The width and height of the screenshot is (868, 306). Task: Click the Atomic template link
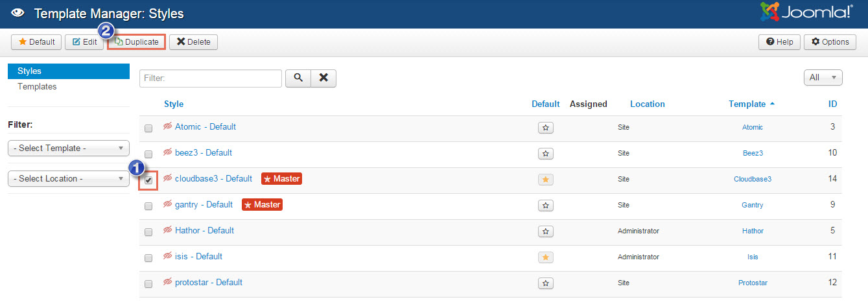pyautogui.click(x=753, y=127)
